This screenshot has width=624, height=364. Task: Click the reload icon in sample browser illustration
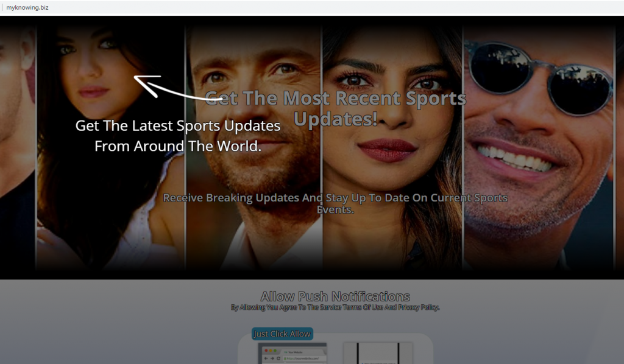point(279,359)
